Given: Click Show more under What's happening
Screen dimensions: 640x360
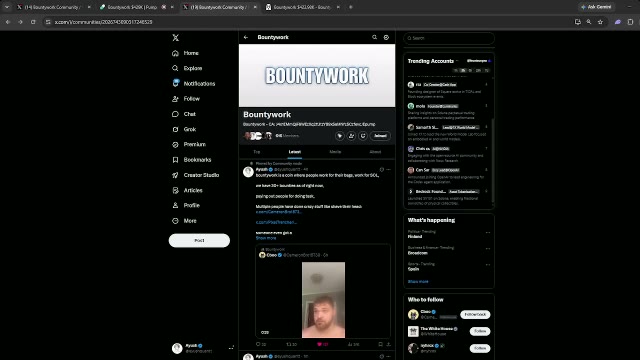Looking at the screenshot, I should point(418,282).
